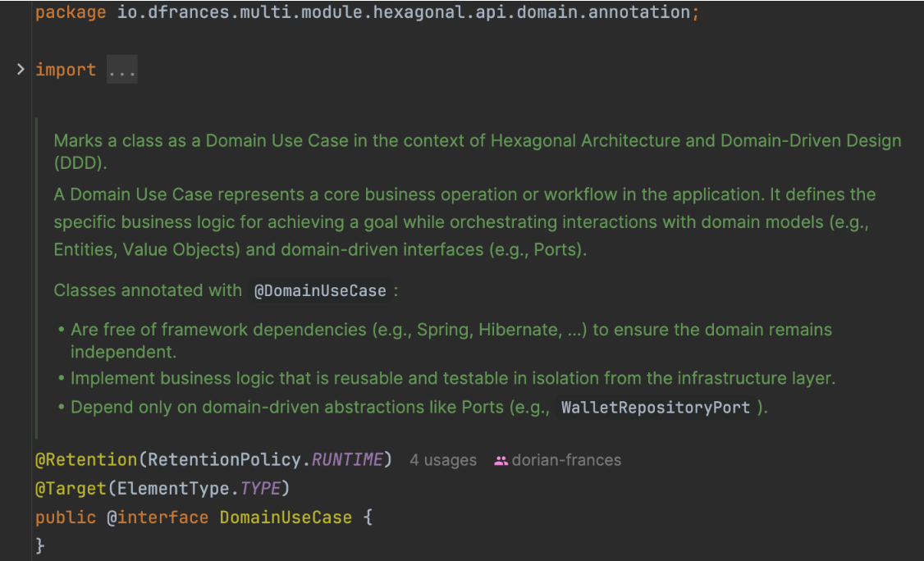The image size is (924, 561).
Task: Click the @Retention annotation
Action: 86,459
